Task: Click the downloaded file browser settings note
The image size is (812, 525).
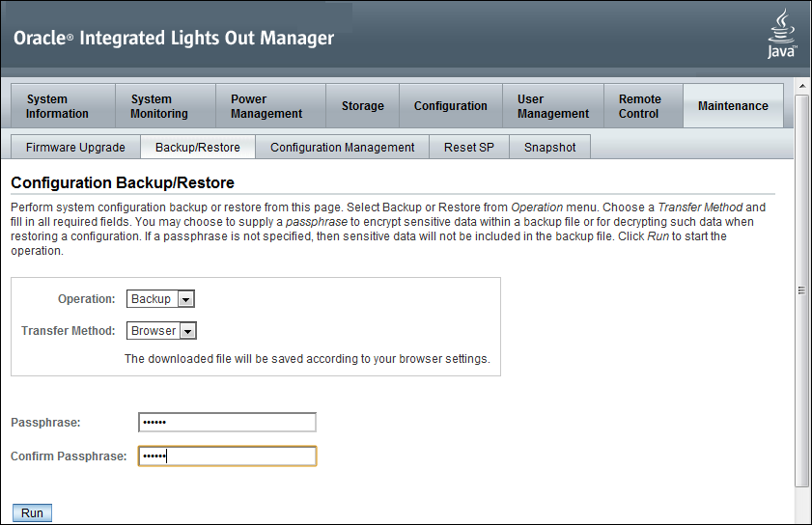Action: coord(307,359)
